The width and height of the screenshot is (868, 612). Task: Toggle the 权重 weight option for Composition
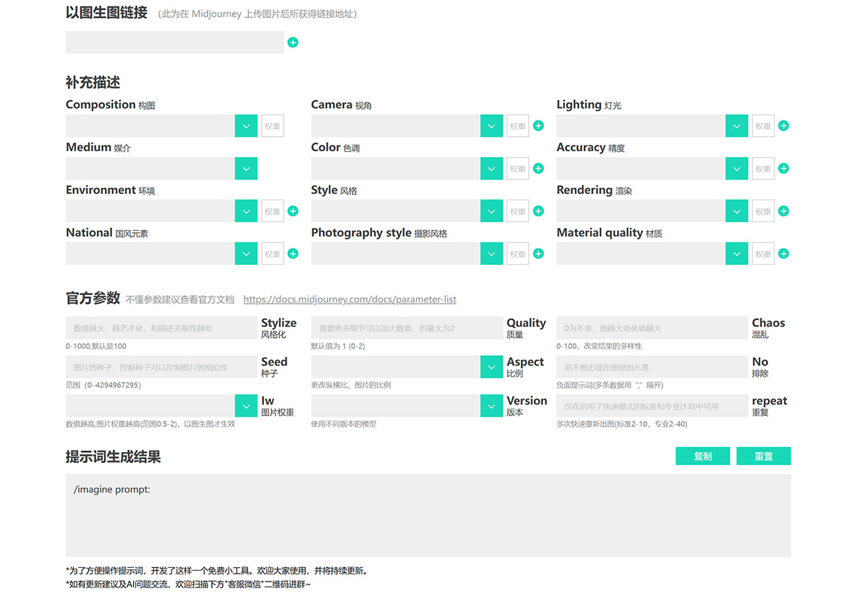(272, 125)
